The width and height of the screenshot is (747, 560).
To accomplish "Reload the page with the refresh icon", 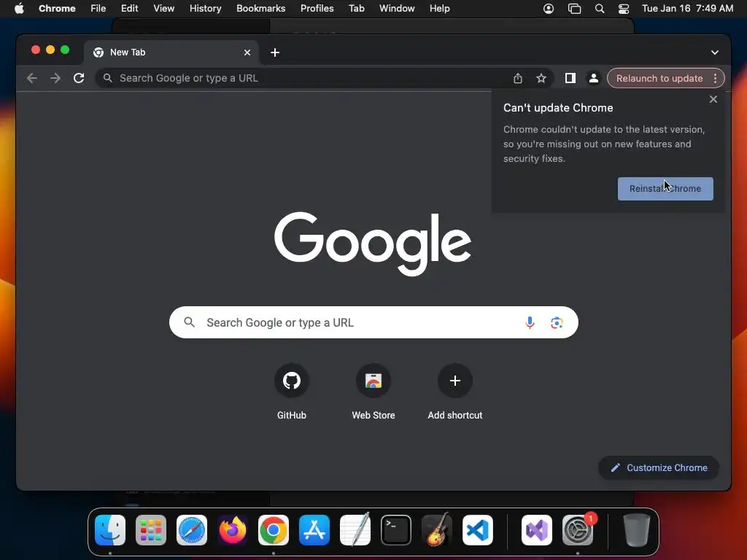I will coord(79,78).
